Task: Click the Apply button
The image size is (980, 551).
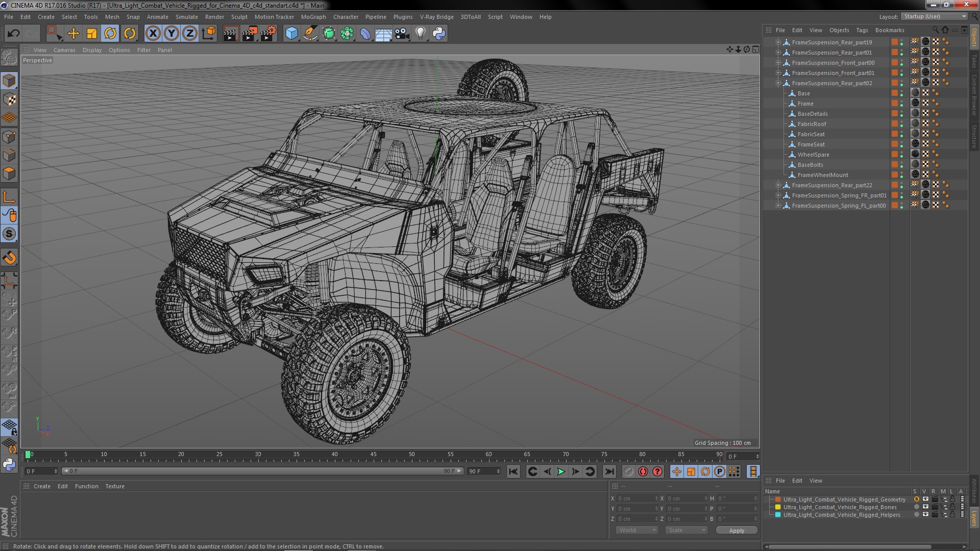Action: (736, 531)
